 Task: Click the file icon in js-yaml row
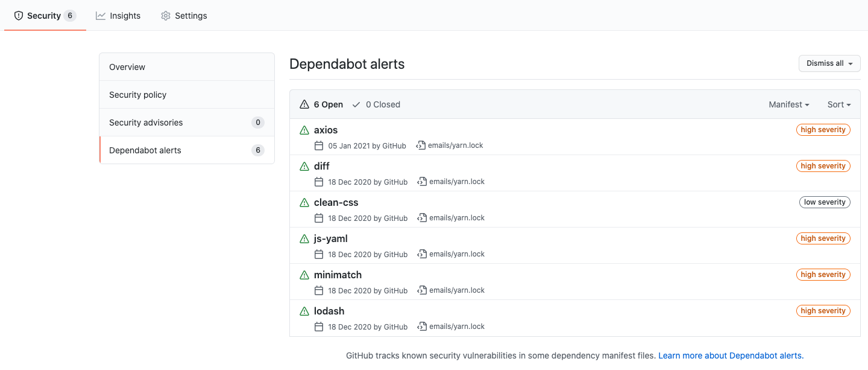point(422,254)
